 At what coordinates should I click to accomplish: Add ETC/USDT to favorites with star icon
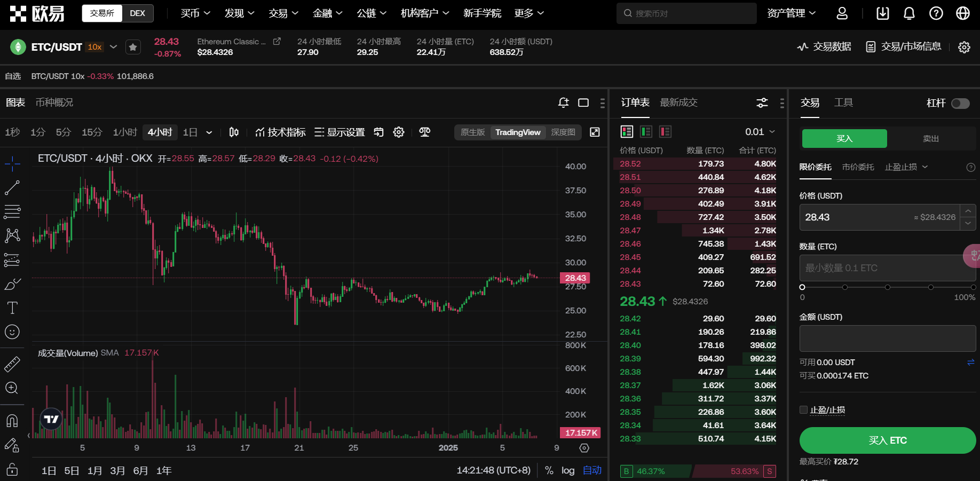133,47
